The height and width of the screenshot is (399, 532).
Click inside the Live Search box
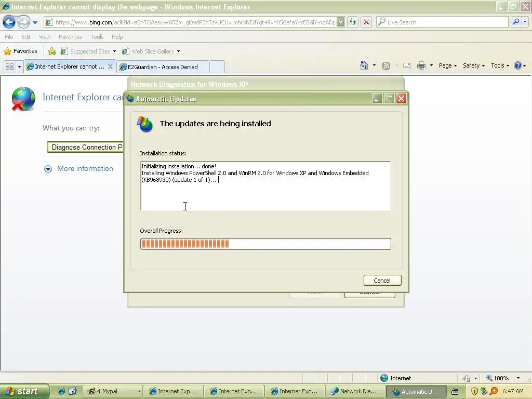click(x=443, y=22)
